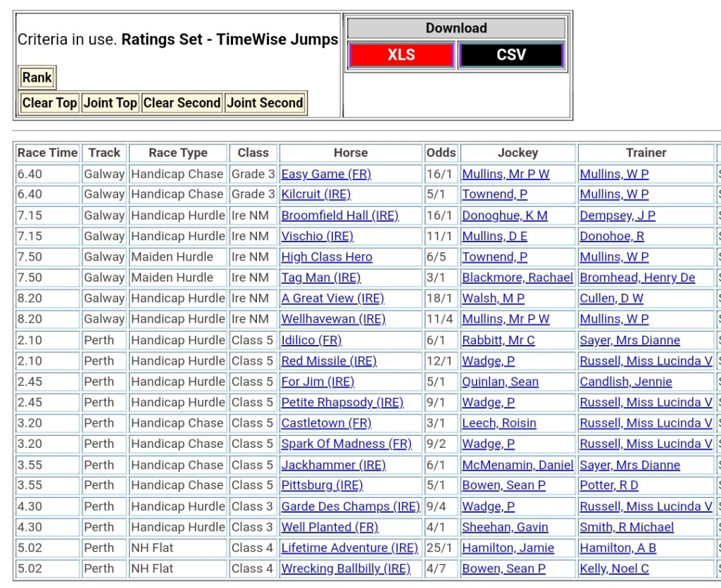This screenshot has width=721, height=588.
Task: Select the Odds column header
Action: coord(441,153)
